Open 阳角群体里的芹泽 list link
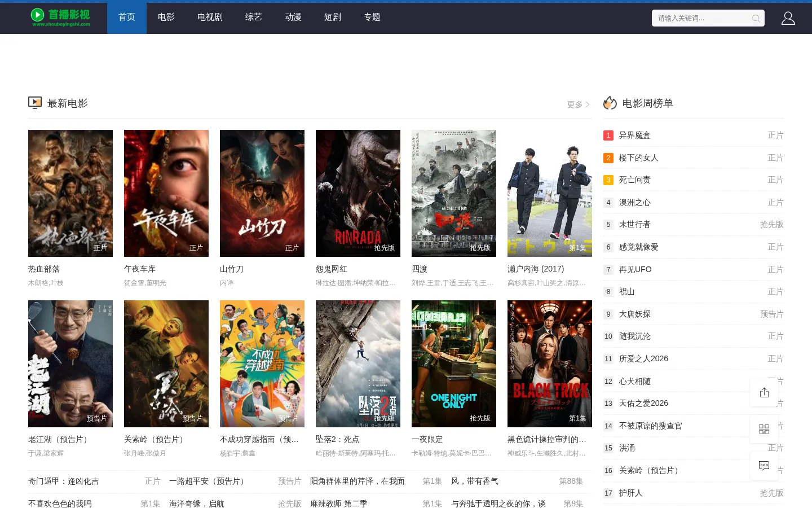 coord(358,481)
